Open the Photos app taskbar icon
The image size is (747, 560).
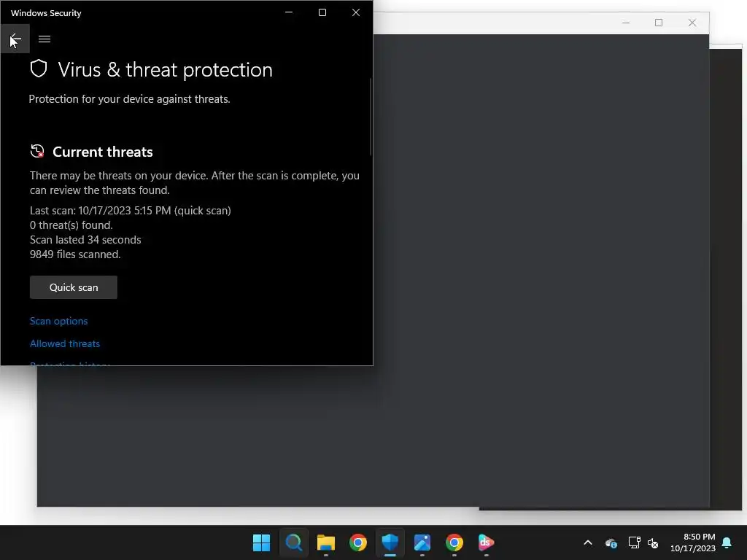click(422, 542)
